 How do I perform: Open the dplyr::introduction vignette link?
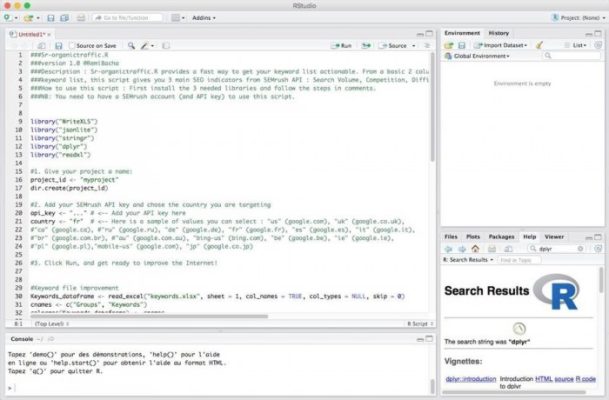tap(471, 379)
